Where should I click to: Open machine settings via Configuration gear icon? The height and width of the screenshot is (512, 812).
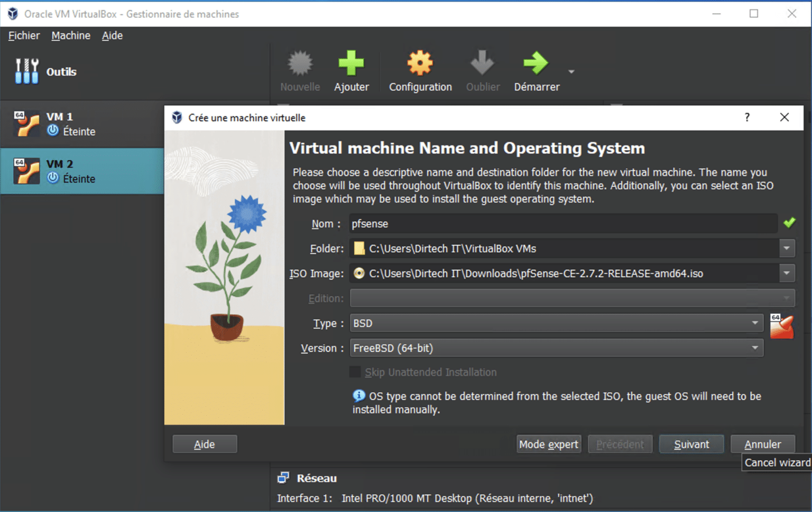[419, 63]
